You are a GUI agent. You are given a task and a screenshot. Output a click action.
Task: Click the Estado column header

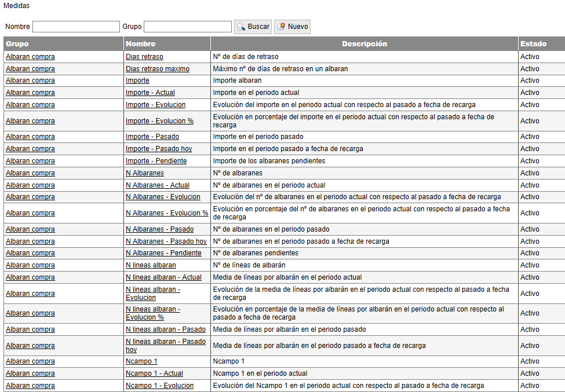[533, 44]
